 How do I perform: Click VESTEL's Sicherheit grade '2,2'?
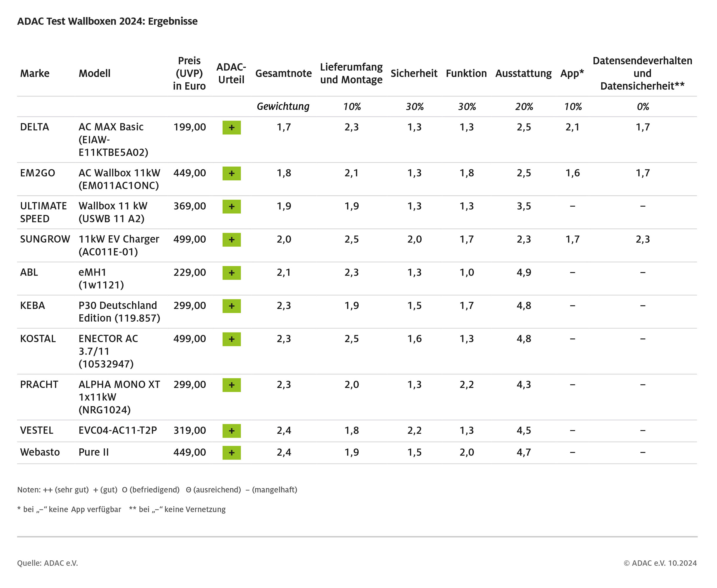pyautogui.click(x=414, y=431)
